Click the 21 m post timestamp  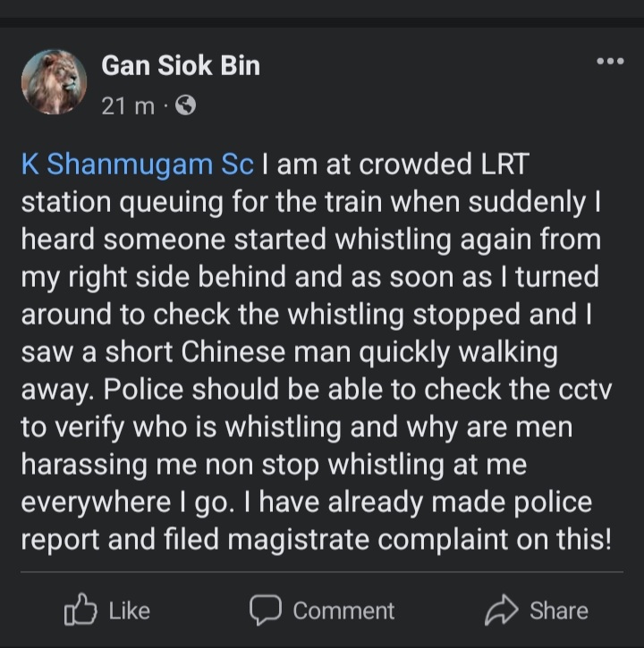(x=127, y=106)
